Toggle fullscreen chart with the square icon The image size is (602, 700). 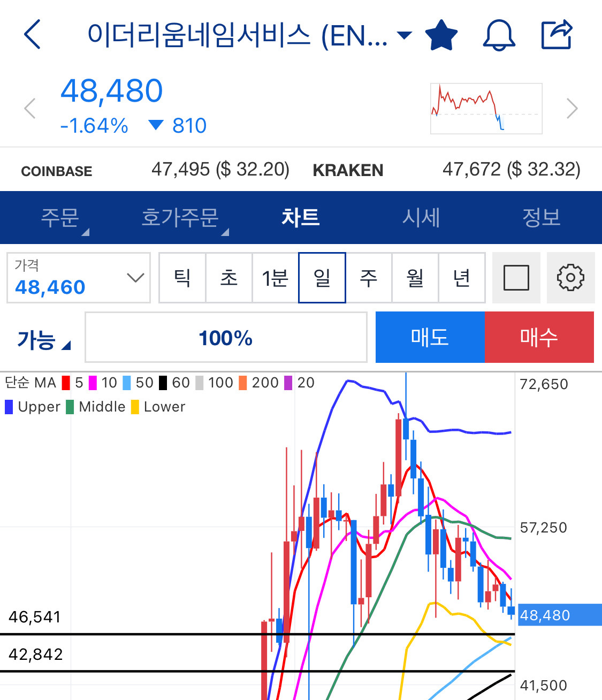(x=516, y=278)
